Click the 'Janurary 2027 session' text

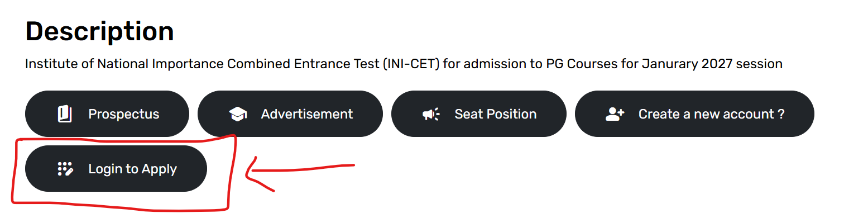(712, 64)
